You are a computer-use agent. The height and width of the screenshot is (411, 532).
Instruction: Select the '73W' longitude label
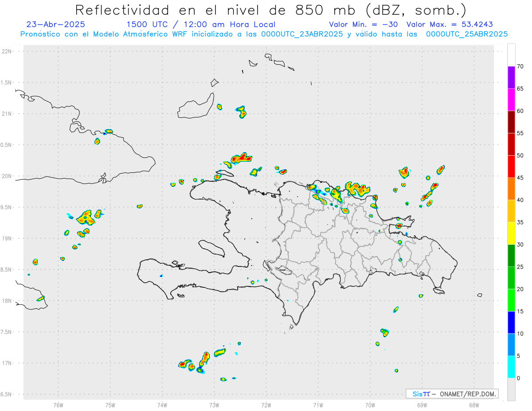pyautogui.click(x=214, y=404)
